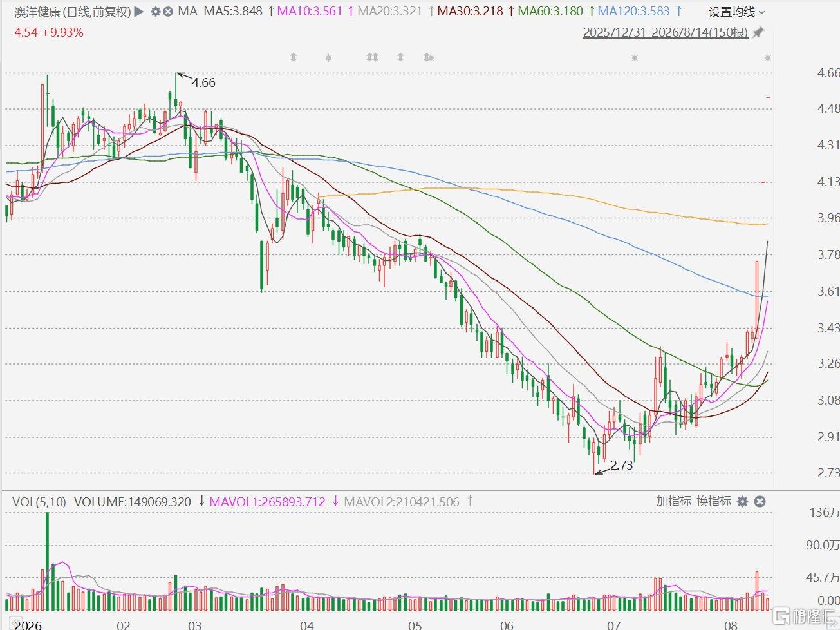
Task: Click the 45.7万 volume axis label
Action: pyautogui.click(x=823, y=577)
